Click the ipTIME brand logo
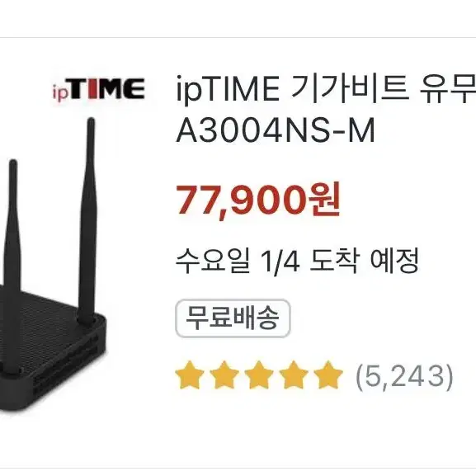Viewport: 476px width, 476px height. [x=99, y=89]
